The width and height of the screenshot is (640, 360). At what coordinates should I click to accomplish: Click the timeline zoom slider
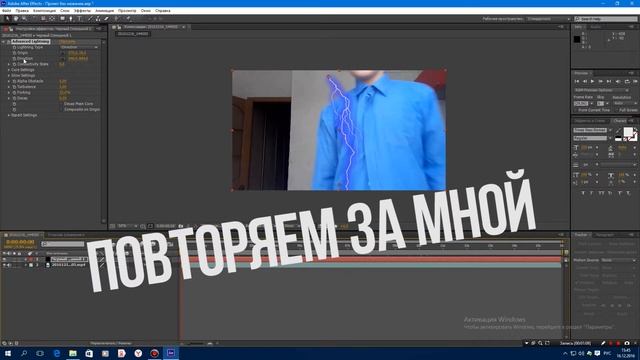[197, 344]
